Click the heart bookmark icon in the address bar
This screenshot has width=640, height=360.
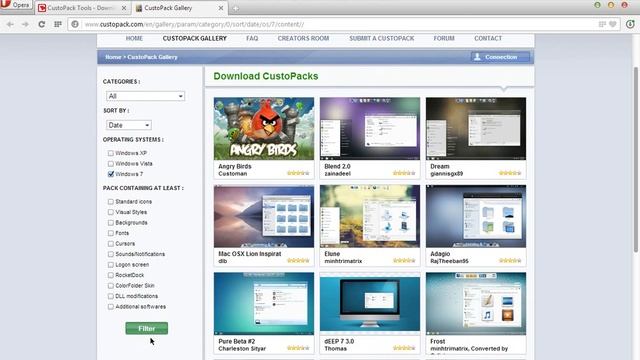tap(613, 24)
